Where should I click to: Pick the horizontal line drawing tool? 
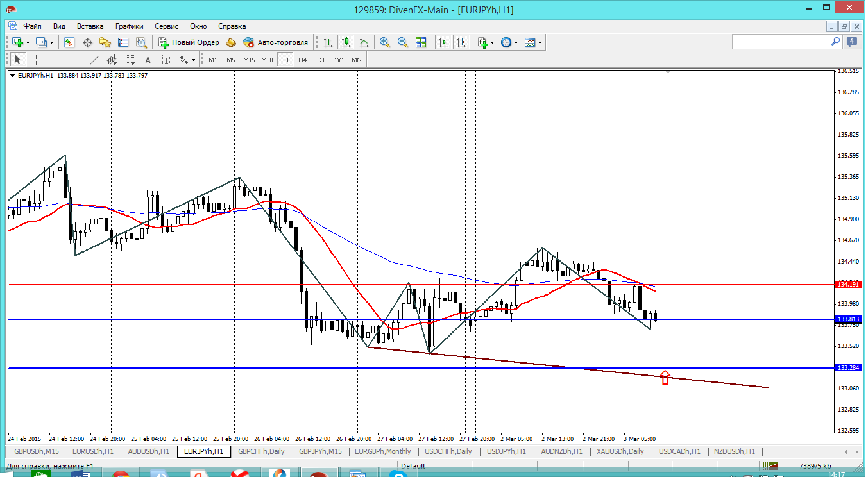tap(76, 60)
